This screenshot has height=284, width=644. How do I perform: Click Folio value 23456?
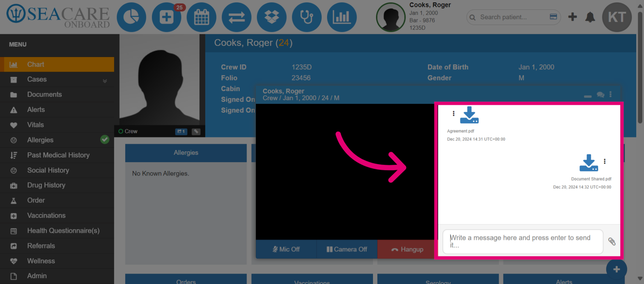(301, 78)
